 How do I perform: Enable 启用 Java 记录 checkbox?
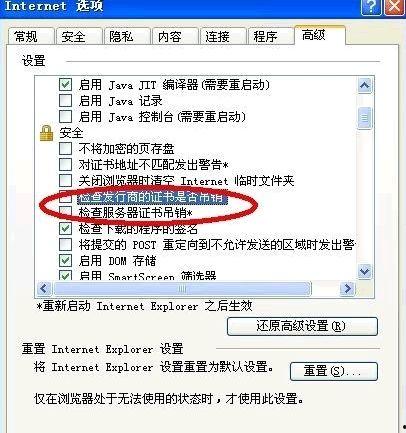(65, 100)
